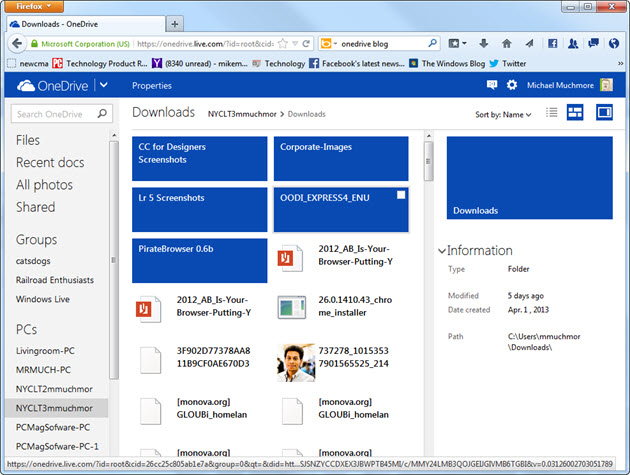
Task: Open the search engine selector dropdown arrow
Action: [335, 43]
